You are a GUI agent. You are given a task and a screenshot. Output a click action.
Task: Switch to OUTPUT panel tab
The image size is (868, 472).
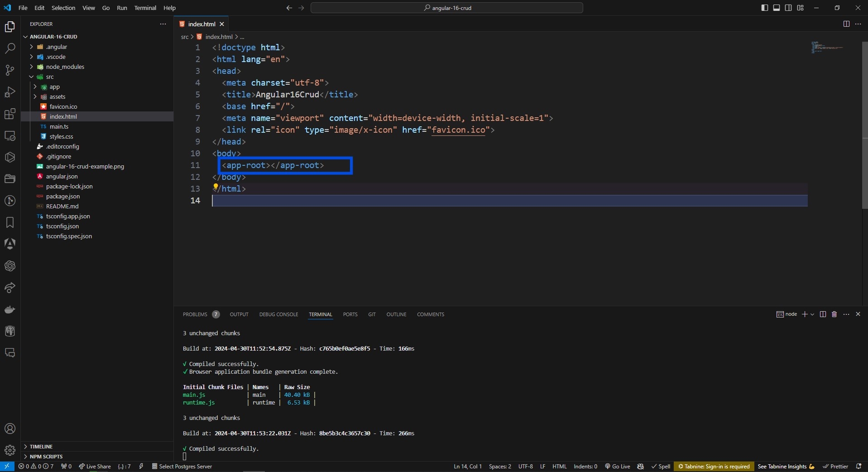coord(239,314)
